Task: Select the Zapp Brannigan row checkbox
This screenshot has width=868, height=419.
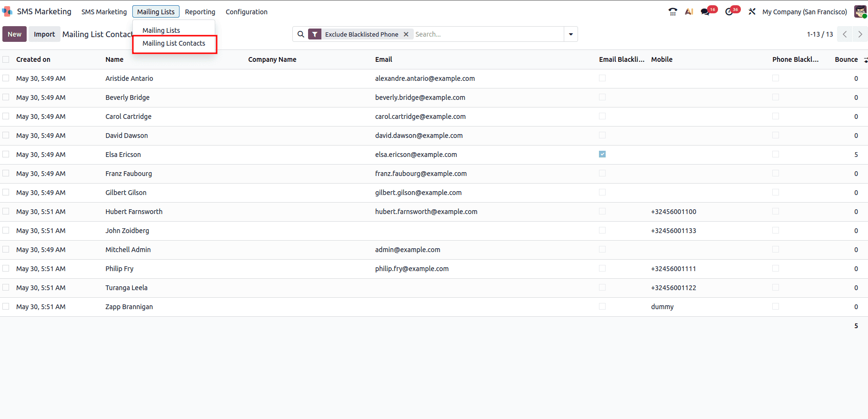Action: 6,306
